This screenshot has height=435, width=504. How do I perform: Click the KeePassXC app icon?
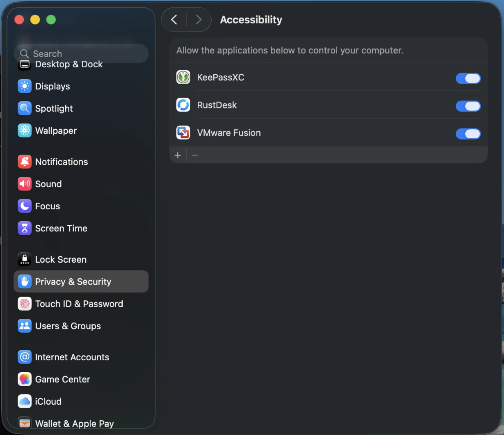point(183,77)
